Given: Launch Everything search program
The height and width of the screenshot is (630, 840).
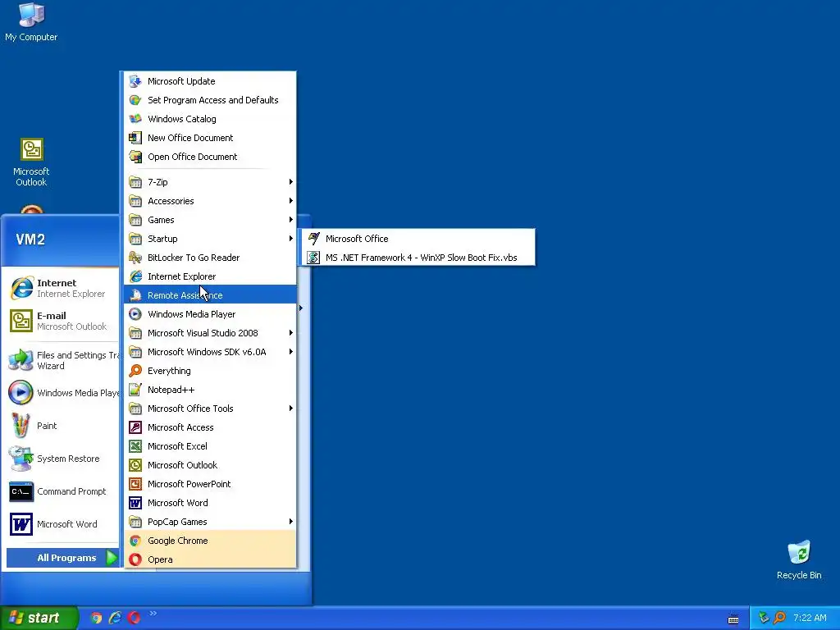Looking at the screenshot, I should click(210, 371).
